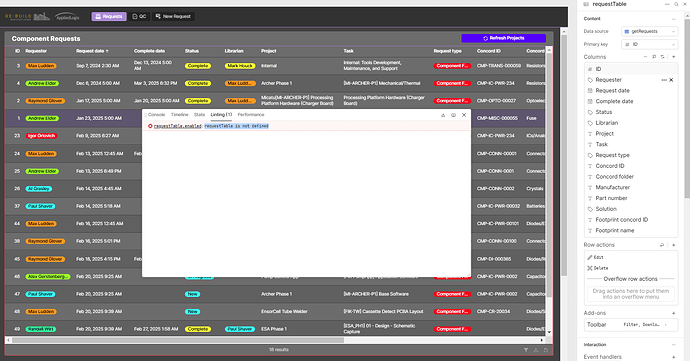
Task: Select the Concord folder column item
Action: (614, 177)
